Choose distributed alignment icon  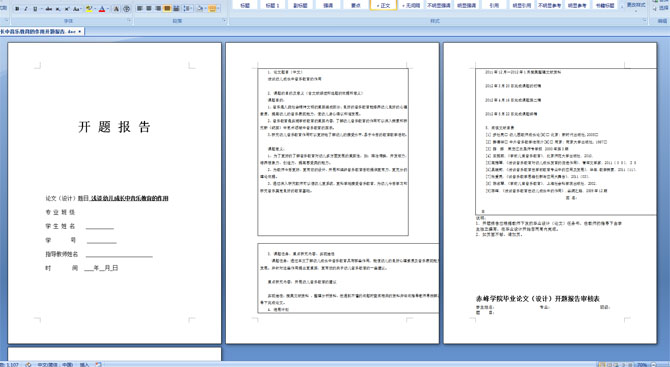click(176, 9)
